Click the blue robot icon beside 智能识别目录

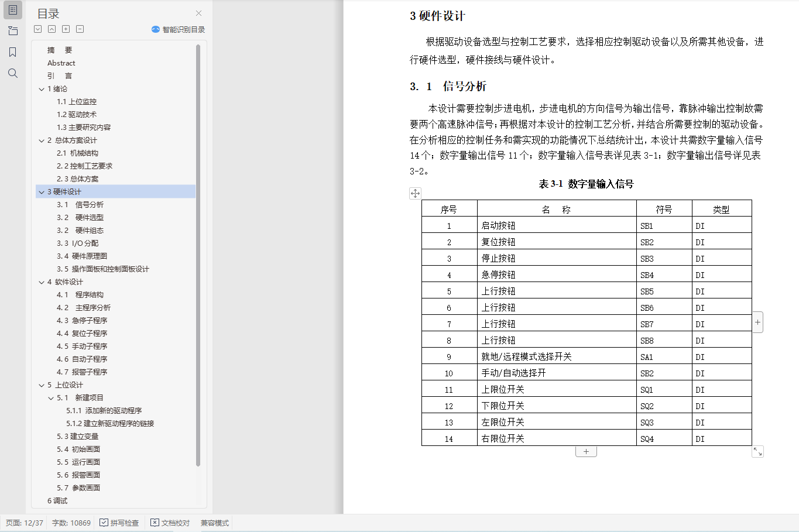click(156, 29)
